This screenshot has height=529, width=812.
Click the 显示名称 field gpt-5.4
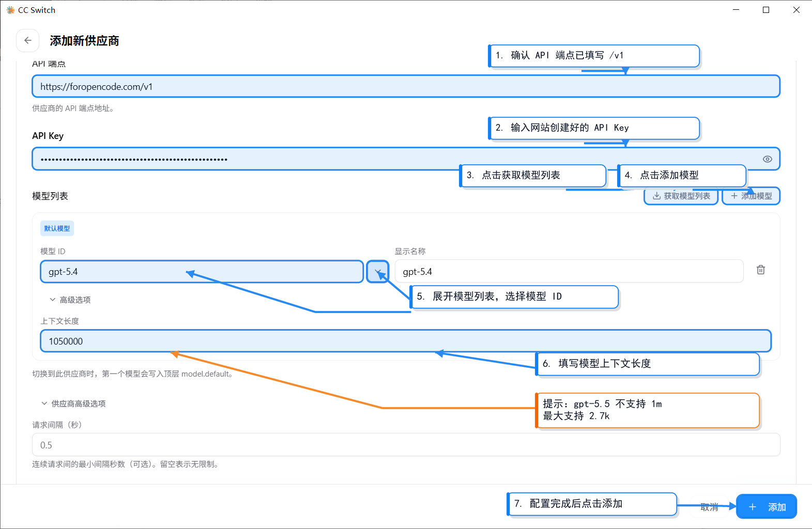click(569, 271)
